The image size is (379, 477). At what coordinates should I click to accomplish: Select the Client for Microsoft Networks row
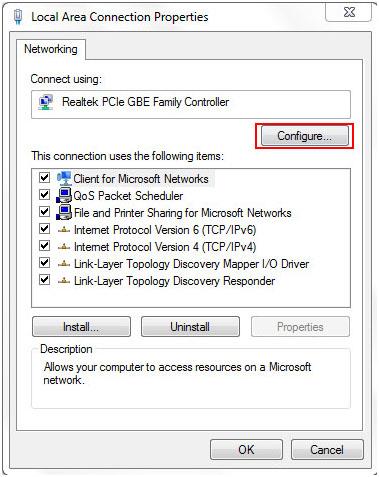141,179
